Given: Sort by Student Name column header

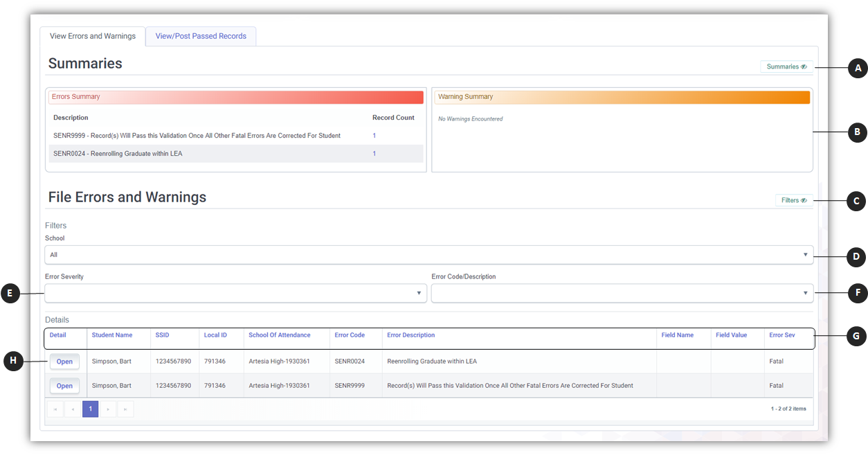Looking at the screenshot, I should point(112,335).
